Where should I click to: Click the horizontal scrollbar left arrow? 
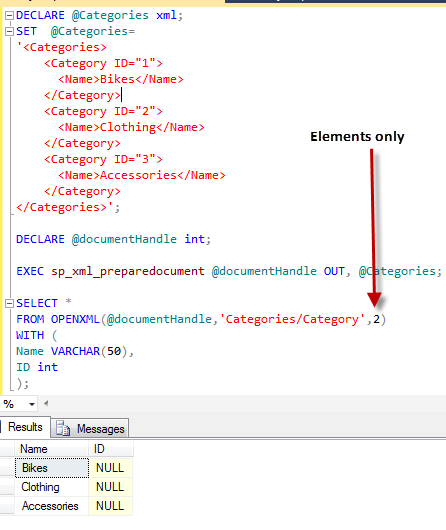tap(46, 403)
